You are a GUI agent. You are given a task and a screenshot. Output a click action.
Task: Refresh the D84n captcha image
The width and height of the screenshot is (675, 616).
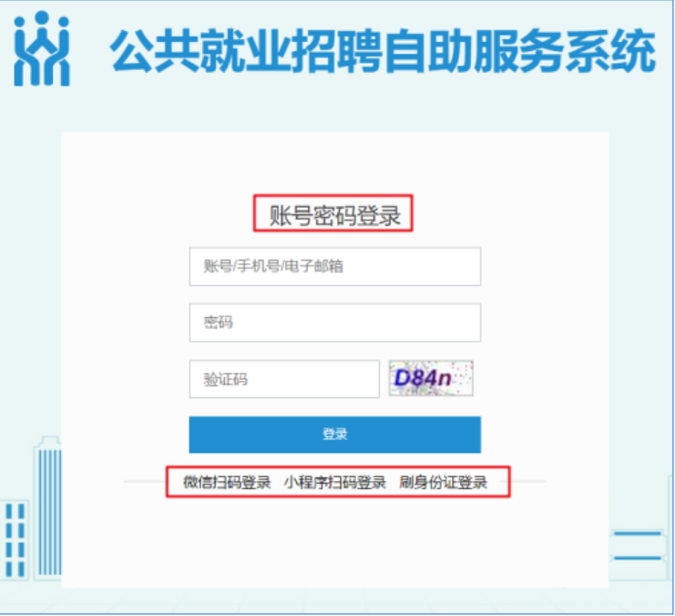(431, 378)
